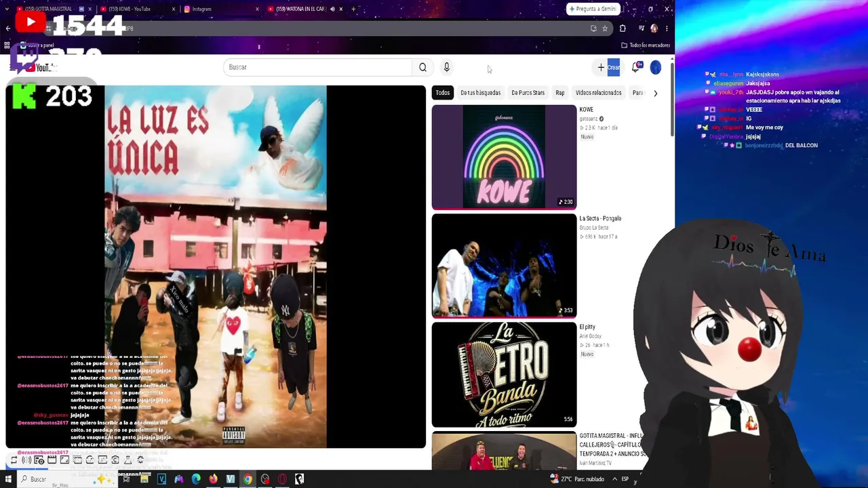Click Pregunta a Gemini button
This screenshot has width=868, height=488.
[x=593, y=9]
